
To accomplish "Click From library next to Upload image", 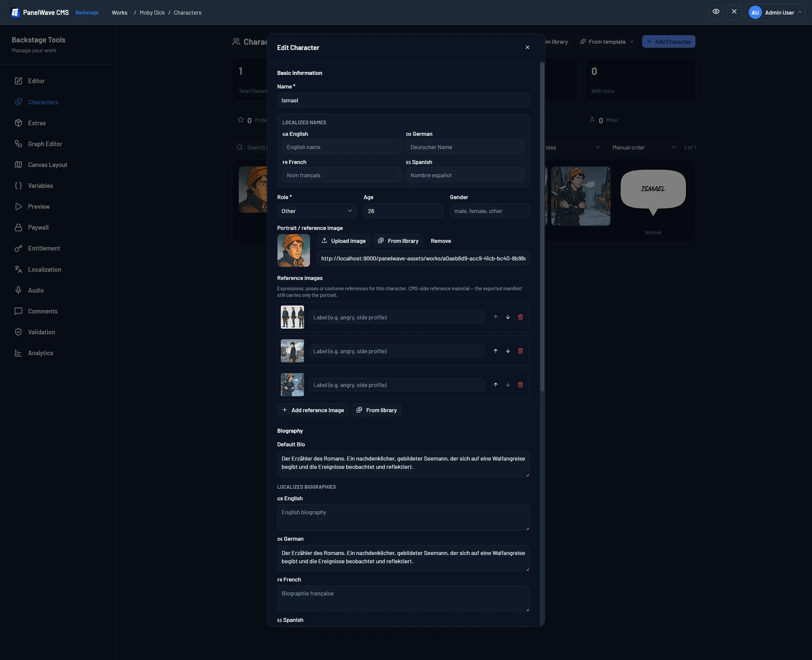I will [x=398, y=241].
